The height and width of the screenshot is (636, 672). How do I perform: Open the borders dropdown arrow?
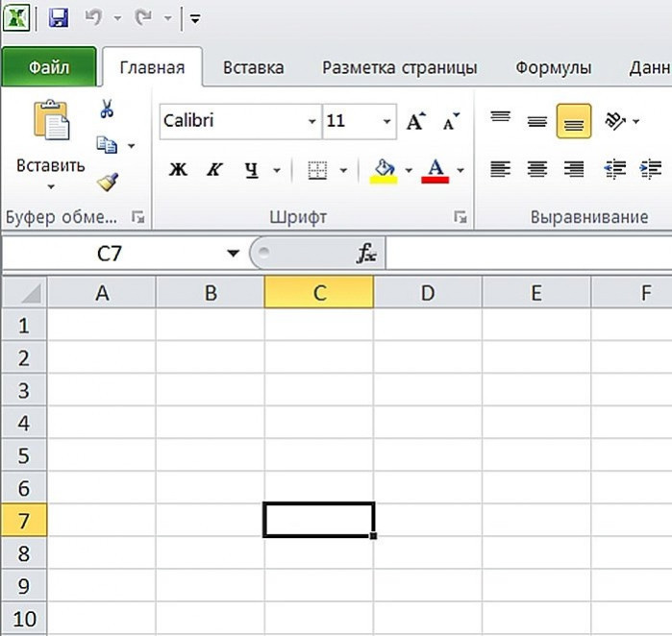click(343, 170)
